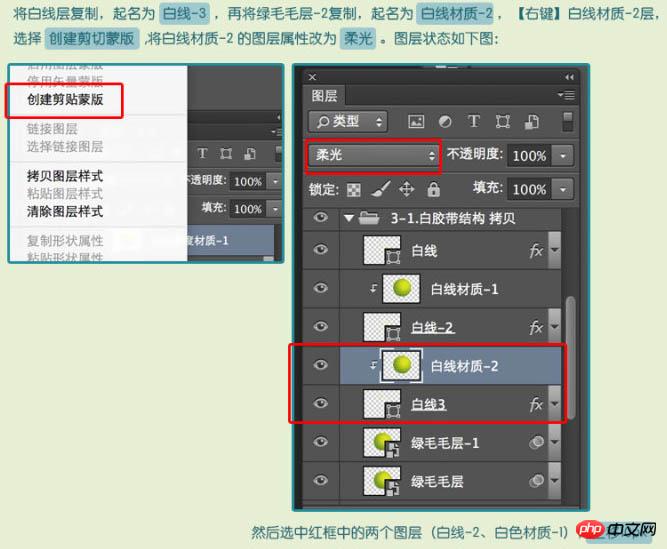Choose 复制形状属性 in the context menu
The height and width of the screenshot is (549, 667).
[x=65, y=241]
